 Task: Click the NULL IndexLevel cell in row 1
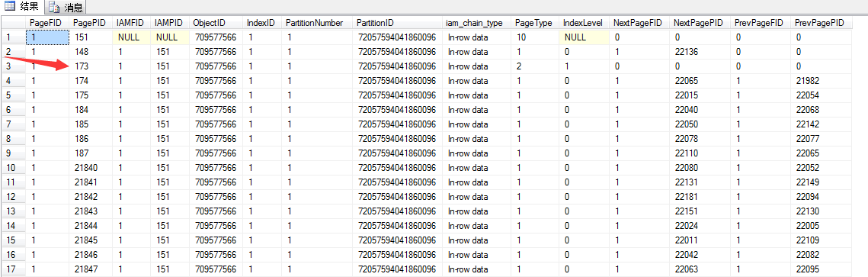point(585,37)
